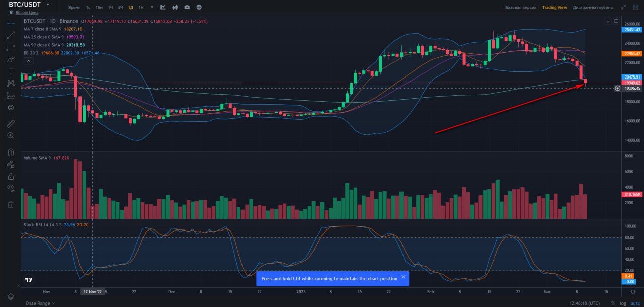Screen dimensions: 644x307
Task: Select the crosshair cursor tool
Action: tap(11, 23)
